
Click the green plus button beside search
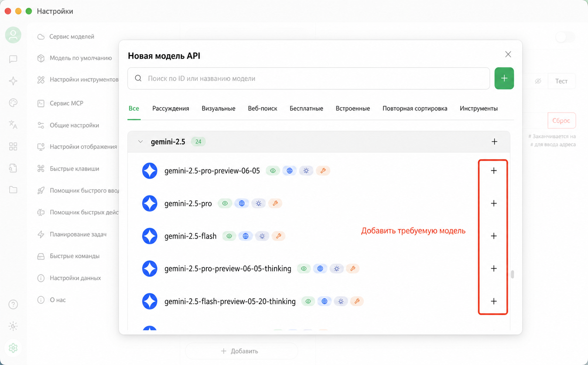point(504,78)
